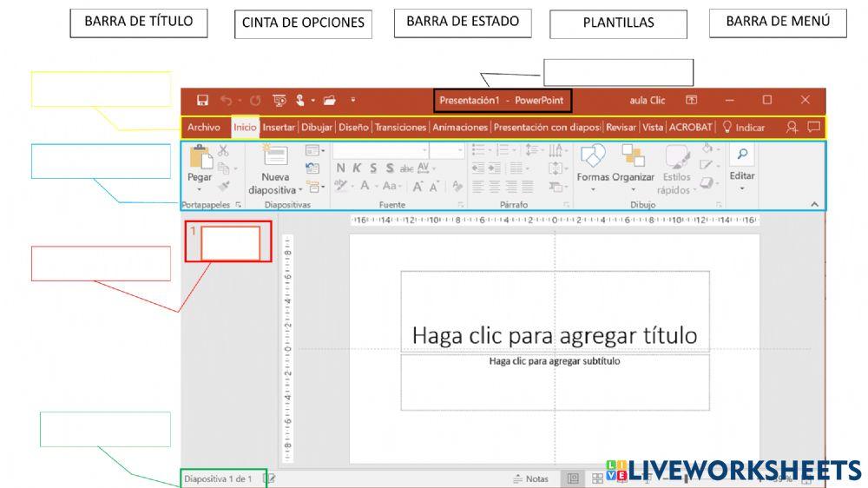This screenshot has width=868, height=488.
Task: Click the Pegar clipboard icon
Action: pyautogui.click(x=201, y=157)
